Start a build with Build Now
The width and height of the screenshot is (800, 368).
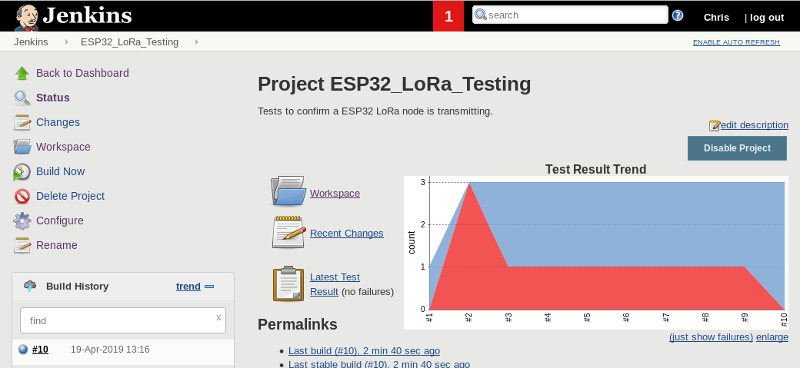click(x=60, y=171)
